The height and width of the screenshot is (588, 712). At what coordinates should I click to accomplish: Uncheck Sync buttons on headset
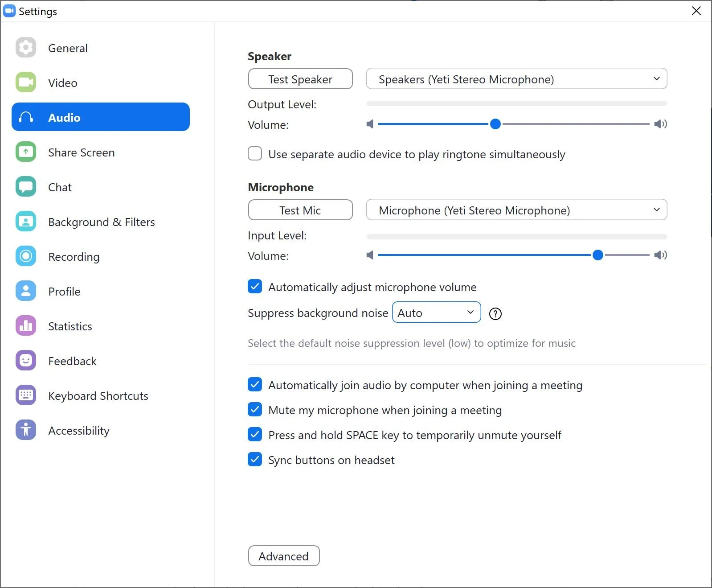[255, 459]
